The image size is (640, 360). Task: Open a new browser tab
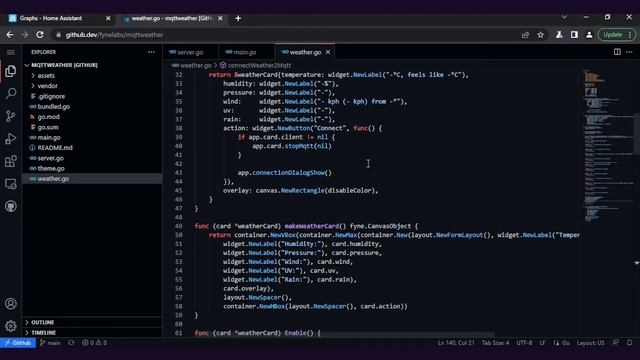238,18
